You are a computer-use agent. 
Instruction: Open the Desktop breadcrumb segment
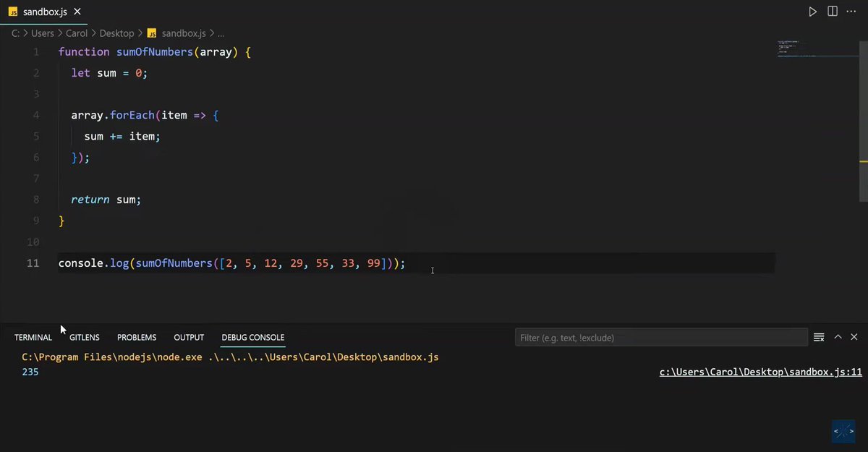click(116, 33)
